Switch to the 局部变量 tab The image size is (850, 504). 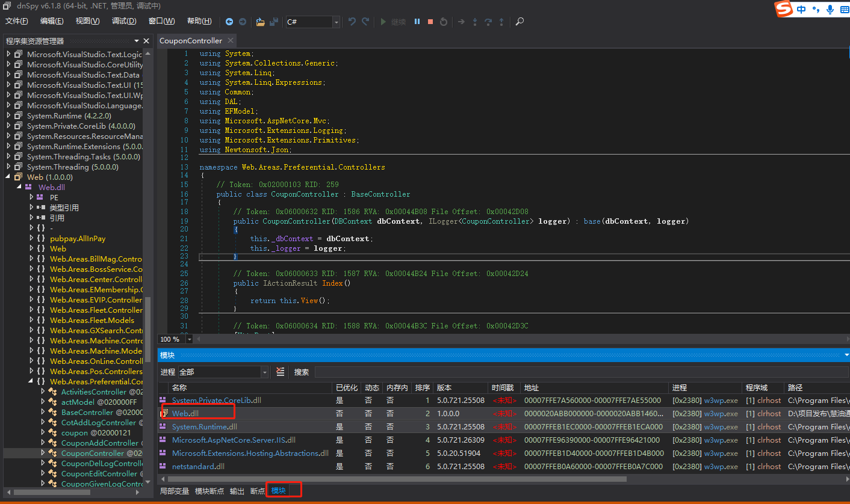point(175,491)
